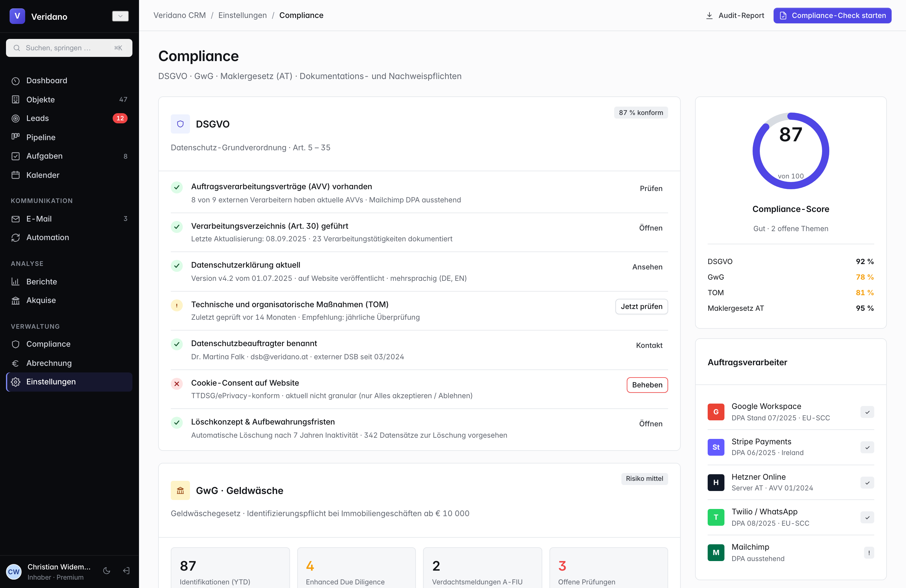Go to Objekte in the sidebar
This screenshot has width=906, height=588.
[x=69, y=100]
